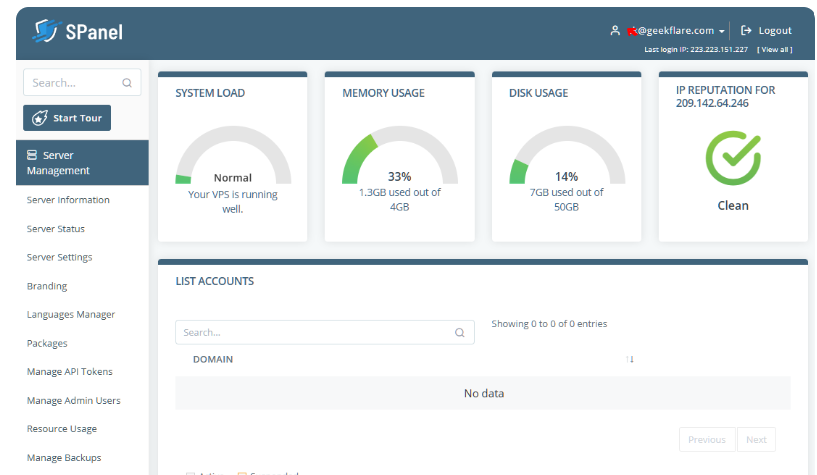This screenshot has width=817, height=475.
Task: Click the user profile icon in header
Action: tap(615, 31)
